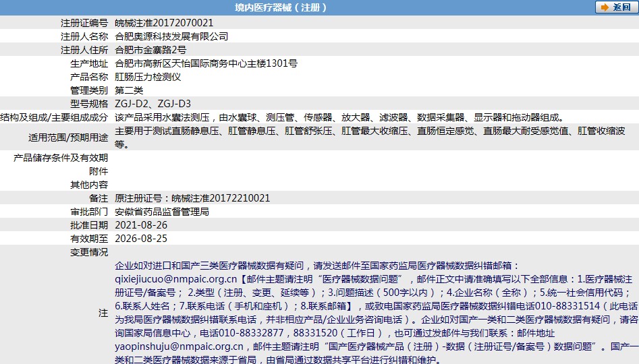Click the 有效期至 label
This screenshot has height=364, width=639.
click(x=89, y=238)
